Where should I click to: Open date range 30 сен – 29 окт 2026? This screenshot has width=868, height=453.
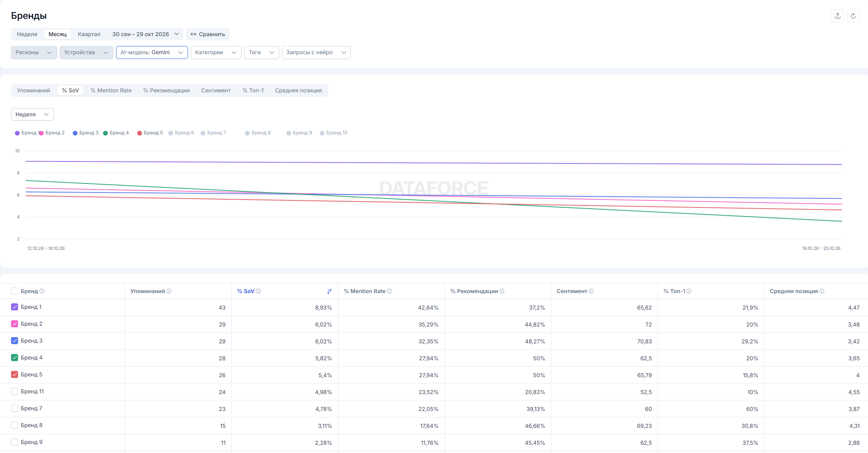146,34
